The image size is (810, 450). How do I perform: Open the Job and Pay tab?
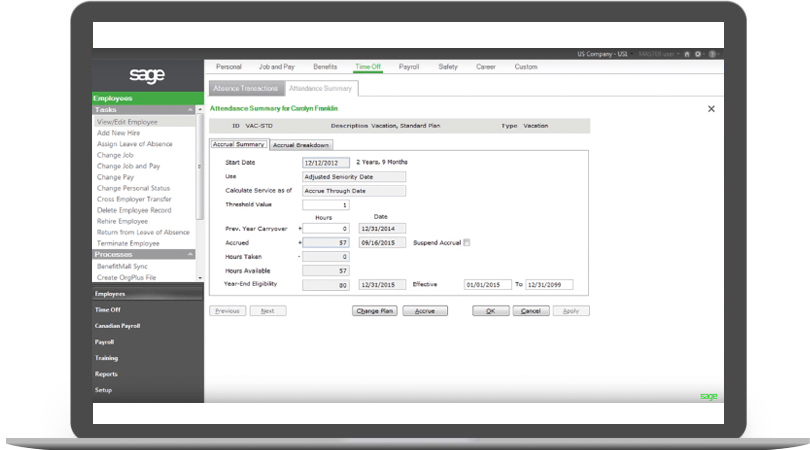point(277,67)
